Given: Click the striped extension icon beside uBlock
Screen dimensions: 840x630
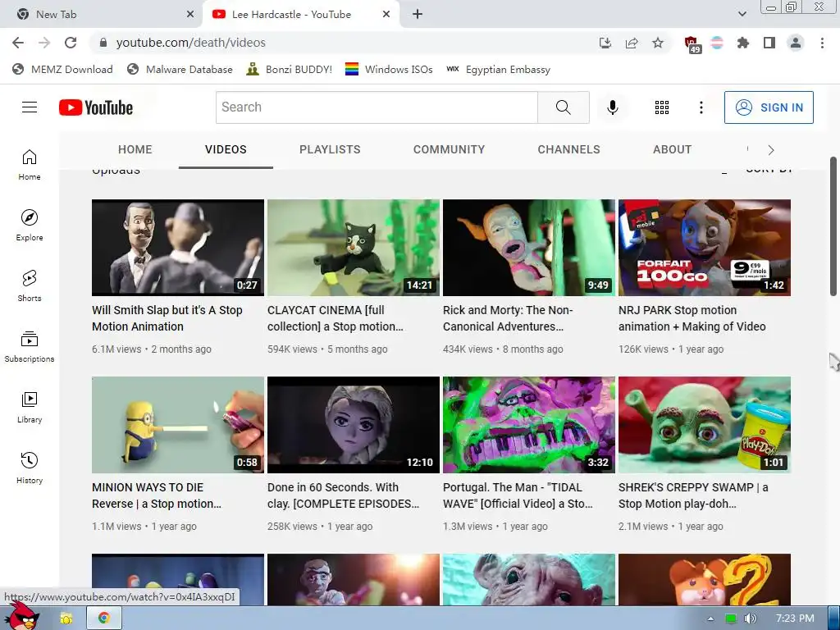Looking at the screenshot, I should pos(717,43).
